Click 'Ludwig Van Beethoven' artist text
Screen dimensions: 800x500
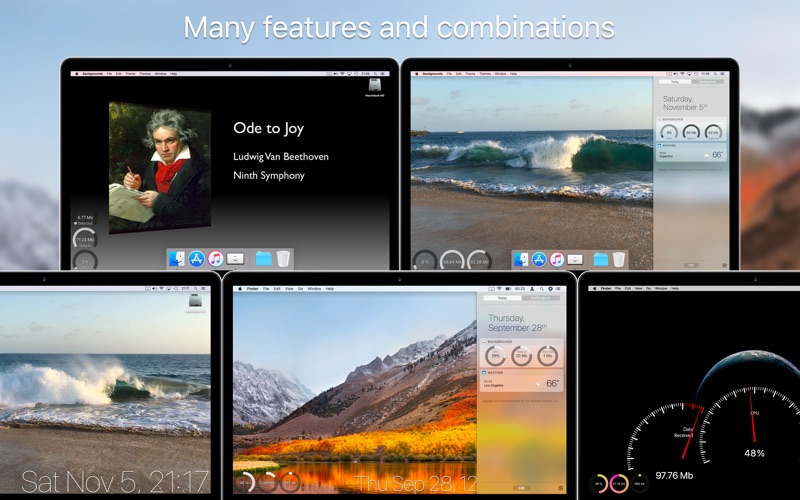point(281,157)
